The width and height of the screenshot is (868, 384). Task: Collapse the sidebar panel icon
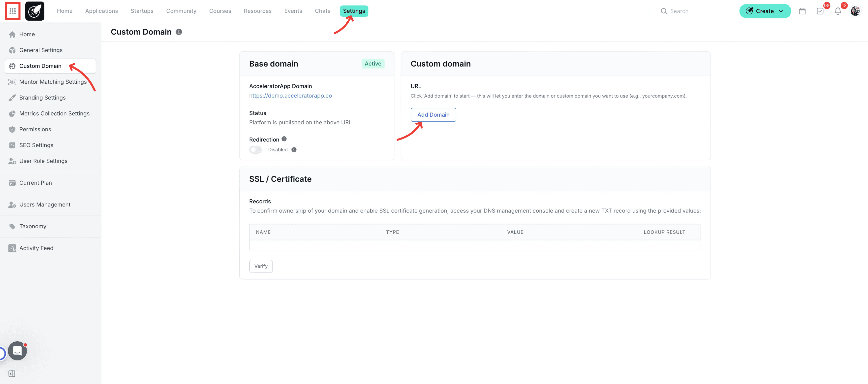pyautogui.click(x=12, y=374)
